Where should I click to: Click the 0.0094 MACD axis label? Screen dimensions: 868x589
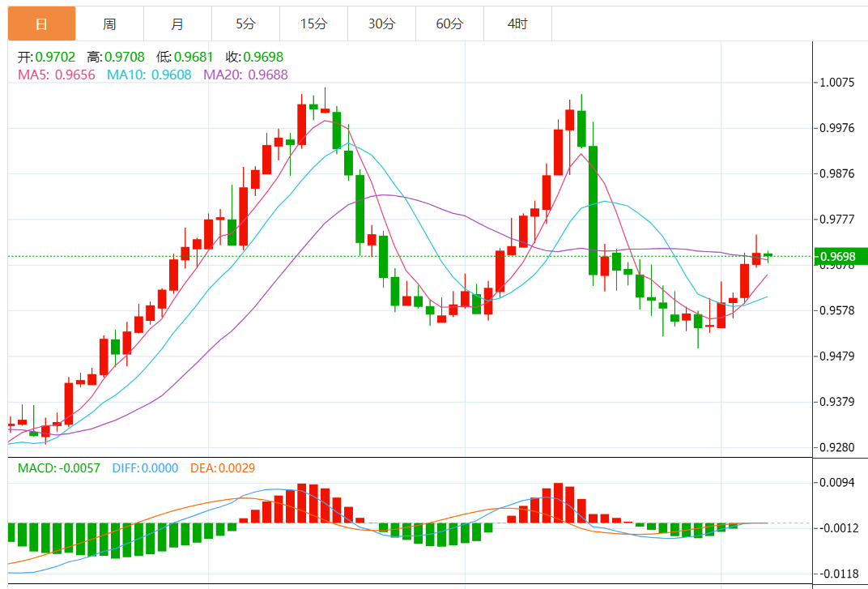click(836, 482)
